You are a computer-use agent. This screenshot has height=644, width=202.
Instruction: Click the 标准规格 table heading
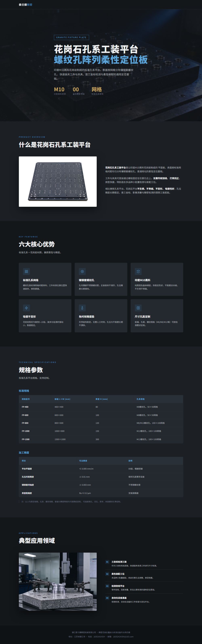[24, 391]
